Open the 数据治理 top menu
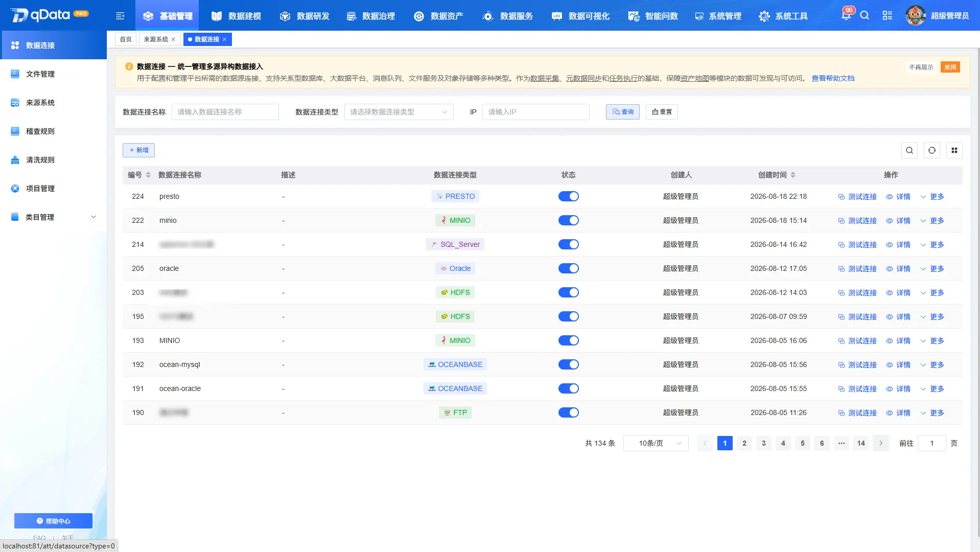 [x=370, y=16]
